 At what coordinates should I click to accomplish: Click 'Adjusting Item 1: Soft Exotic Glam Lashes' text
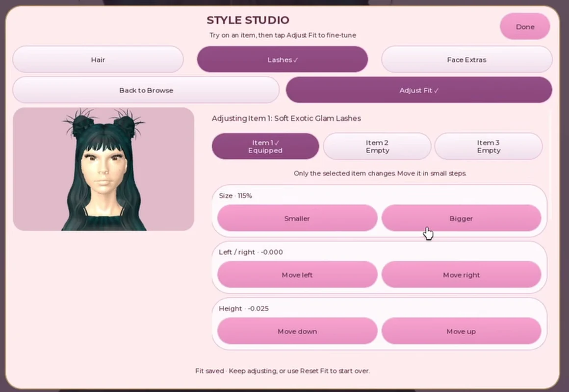point(286,118)
